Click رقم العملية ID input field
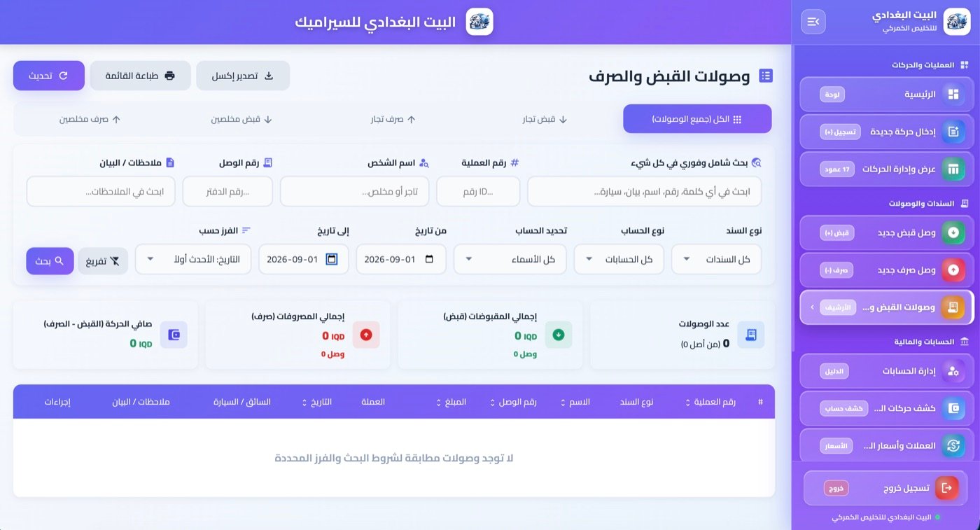980x530 pixels. 478,192
